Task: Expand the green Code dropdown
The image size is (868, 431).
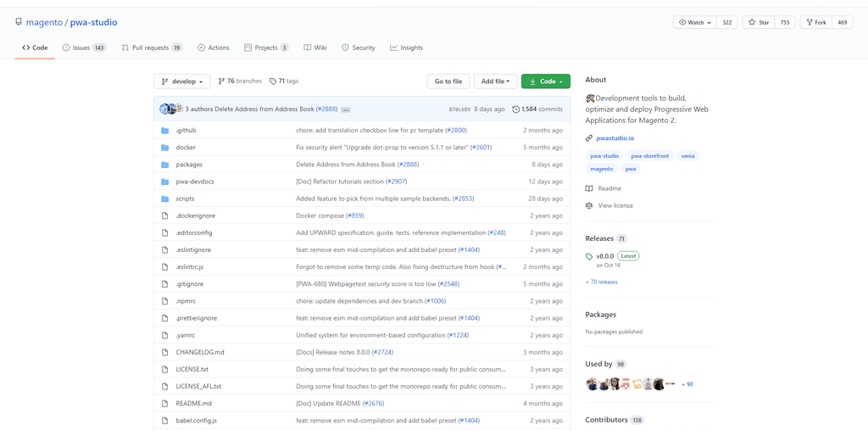Action: pos(545,81)
